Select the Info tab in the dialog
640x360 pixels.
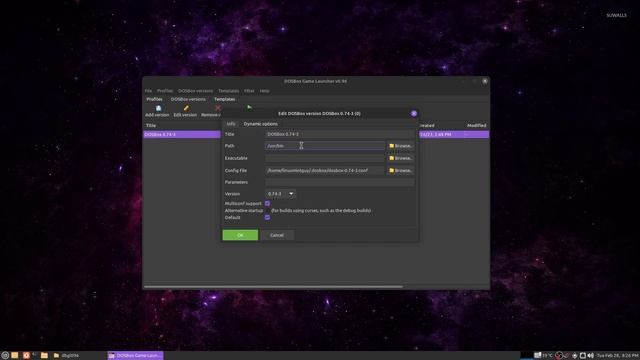231,124
